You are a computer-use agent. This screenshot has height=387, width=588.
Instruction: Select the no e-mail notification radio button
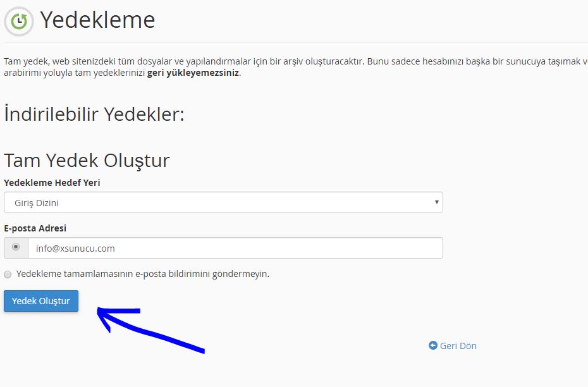click(x=8, y=274)
